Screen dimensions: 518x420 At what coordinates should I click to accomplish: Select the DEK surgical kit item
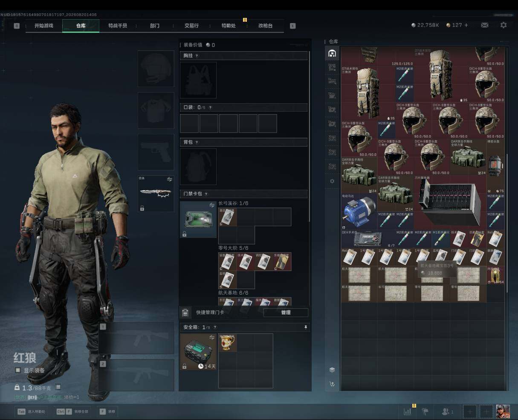368,239
